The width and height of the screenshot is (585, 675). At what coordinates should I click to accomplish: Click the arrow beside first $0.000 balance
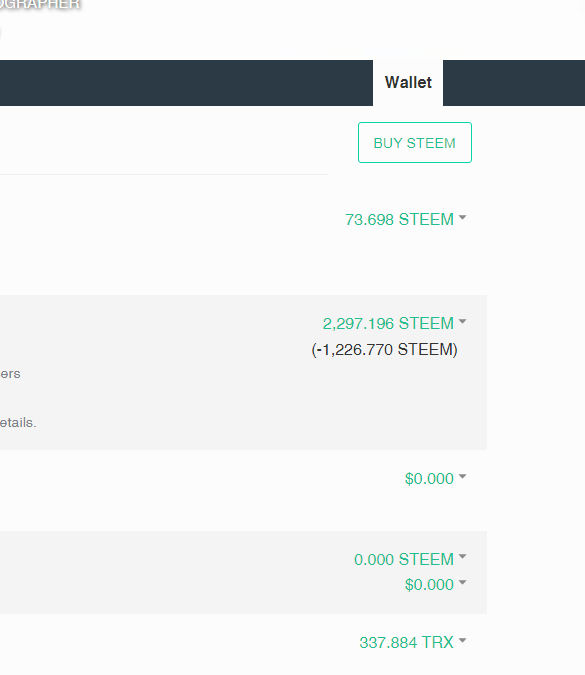[463, 477]
